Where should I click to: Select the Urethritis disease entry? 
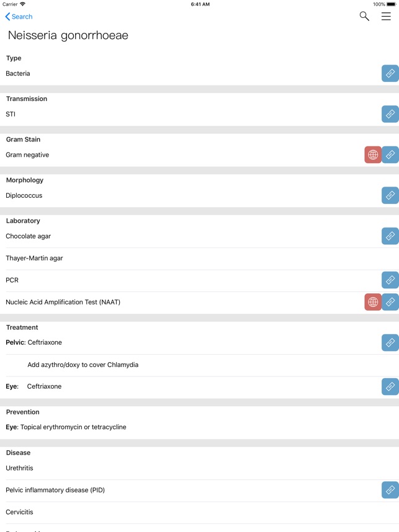coord(19,468)
